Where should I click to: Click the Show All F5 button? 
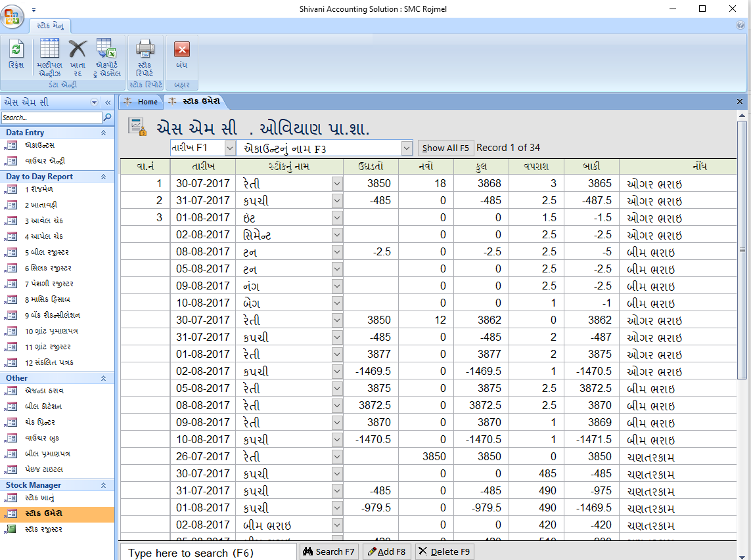click(445, 148)
